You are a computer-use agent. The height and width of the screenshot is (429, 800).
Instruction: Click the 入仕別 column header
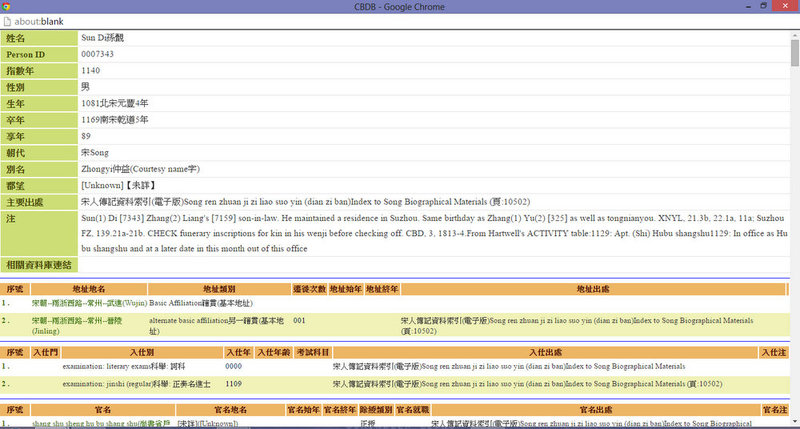point(142,352)
